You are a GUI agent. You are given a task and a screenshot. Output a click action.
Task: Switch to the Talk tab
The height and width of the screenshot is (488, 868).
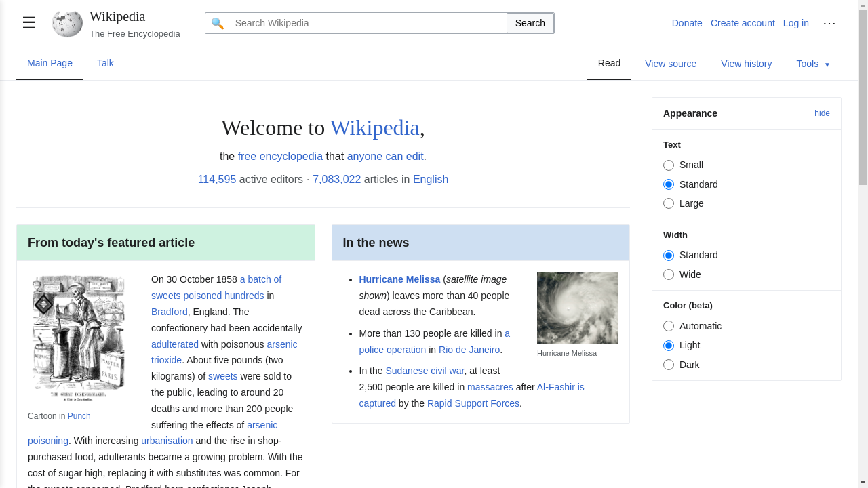(x=105, y=63)
